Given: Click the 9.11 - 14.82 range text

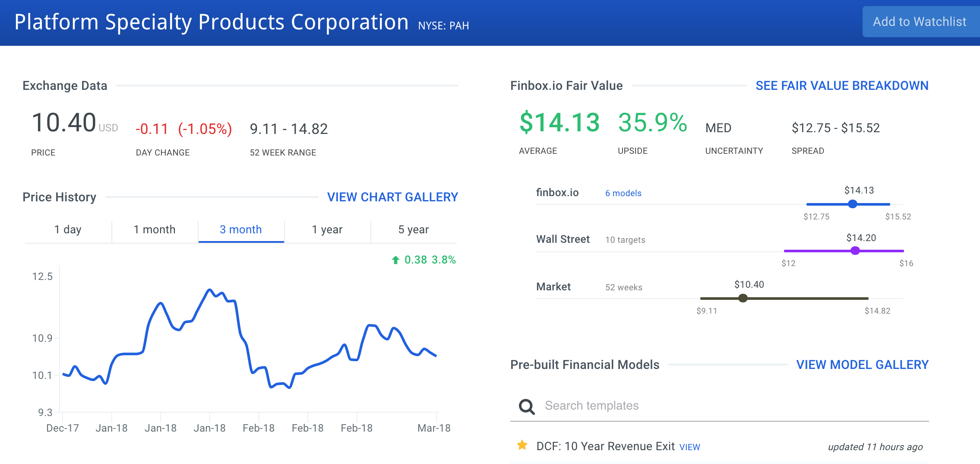Looking at the screenshot, I should click(289, 129).
